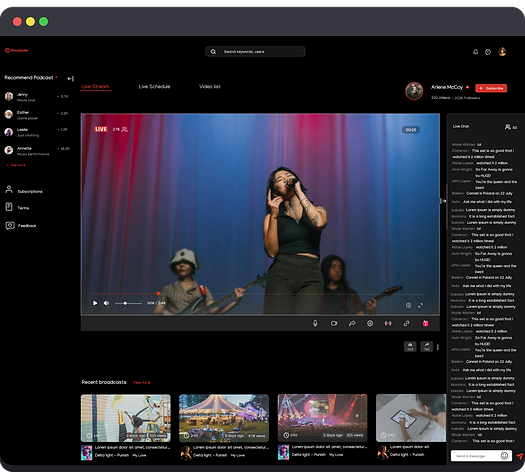
Task: Open the carnival tent broadcast thumbnail
Action: coord(224,418)
